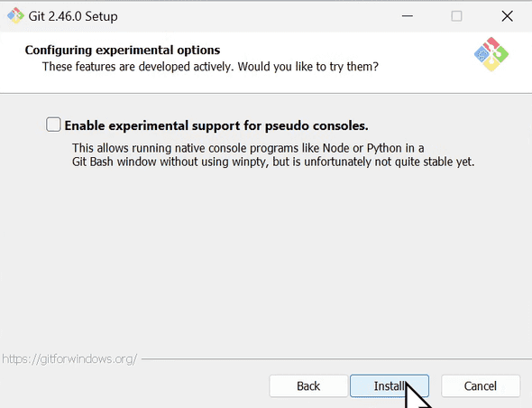This screenshot has width=532, height=408.
Task: Click the greyed-out maximize window icon
Action: pyautogui.click(x=456, y=16)
